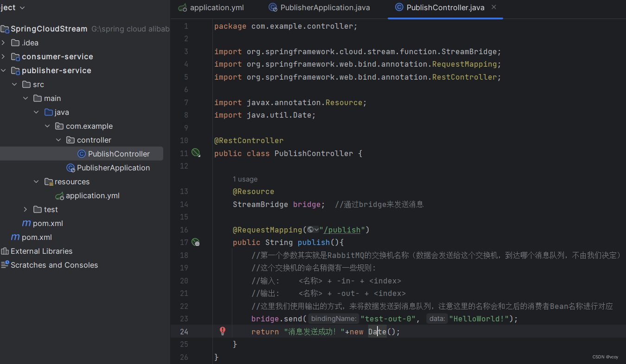Click the publisher-service module icon

pos(15,70)
